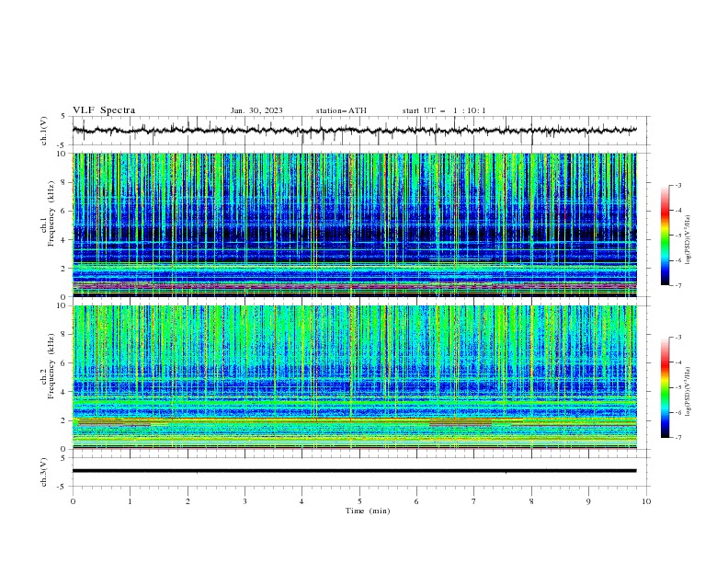Click the log(PSD) label beside ch.1 colorbar
This screenshot has height=563, width=728.
(x=688, y=240)
